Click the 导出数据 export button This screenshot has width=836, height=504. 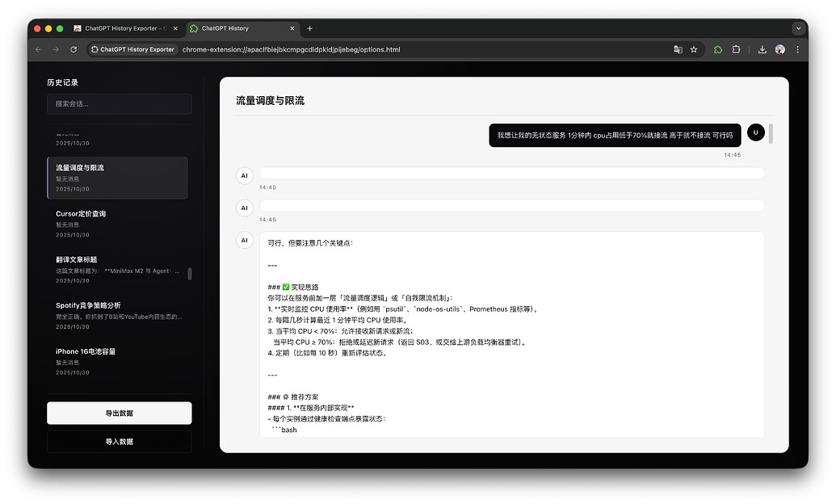pos(120,414)
